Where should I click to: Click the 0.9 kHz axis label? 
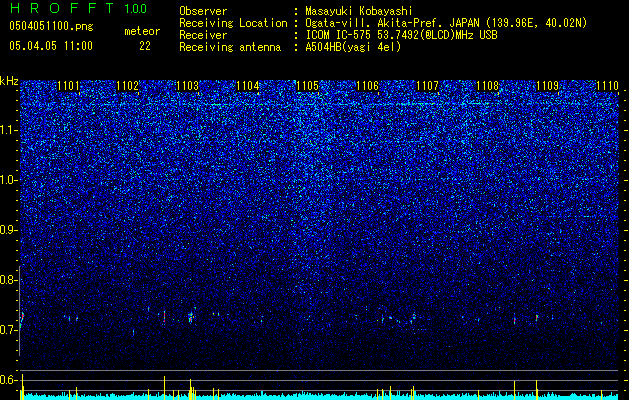(x=7, y=230)
